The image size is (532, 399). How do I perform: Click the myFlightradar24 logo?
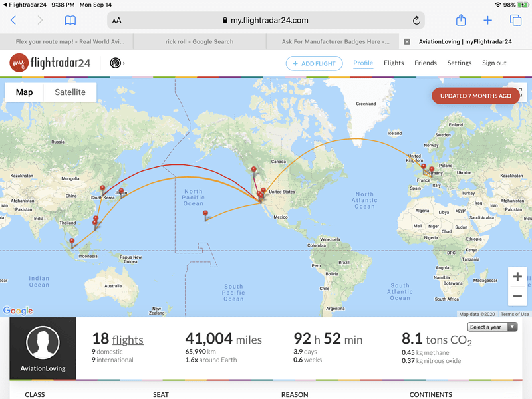[51, 63]
